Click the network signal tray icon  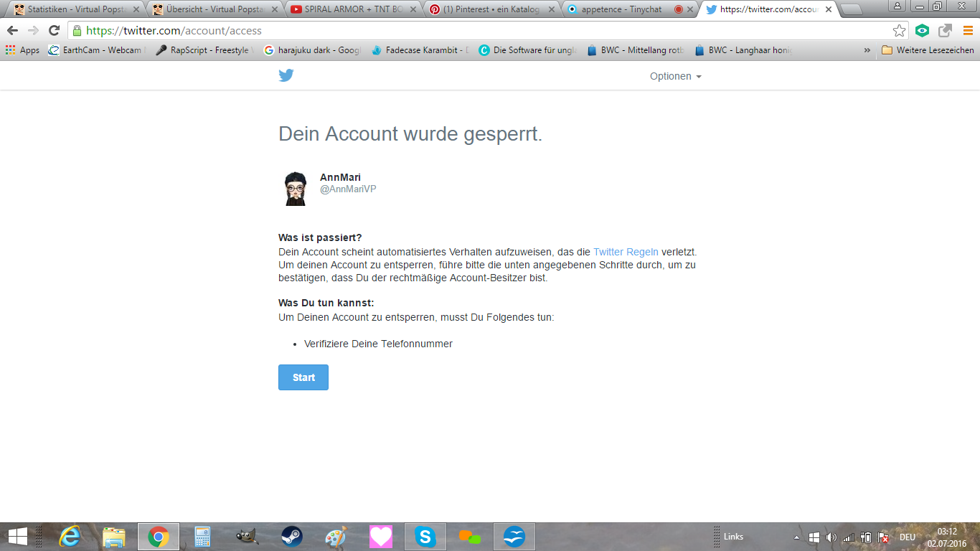click(849, 537)
